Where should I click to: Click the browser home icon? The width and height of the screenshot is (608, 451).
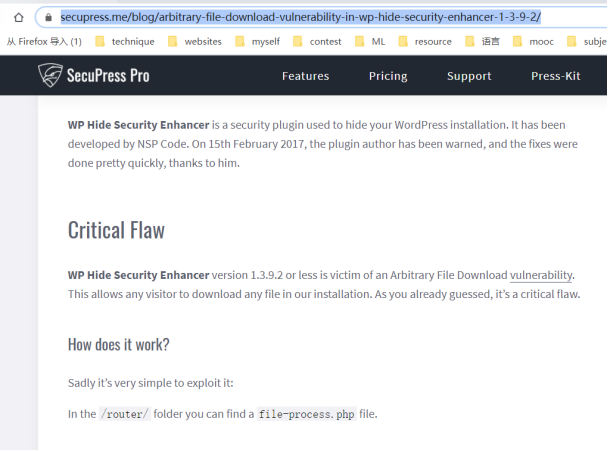pos(18,17)
